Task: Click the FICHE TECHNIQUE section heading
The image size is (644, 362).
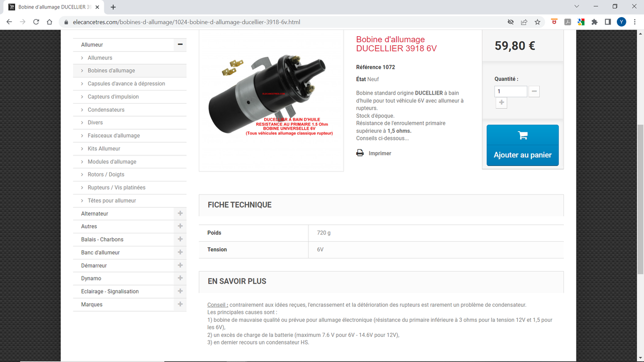Action: [239, 205]
